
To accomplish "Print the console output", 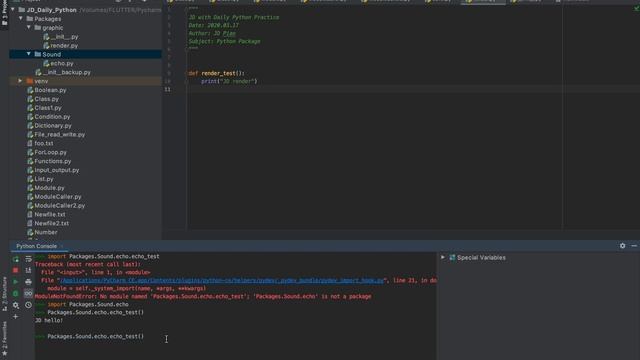I will pyautogui.click(x=28, y=282).
